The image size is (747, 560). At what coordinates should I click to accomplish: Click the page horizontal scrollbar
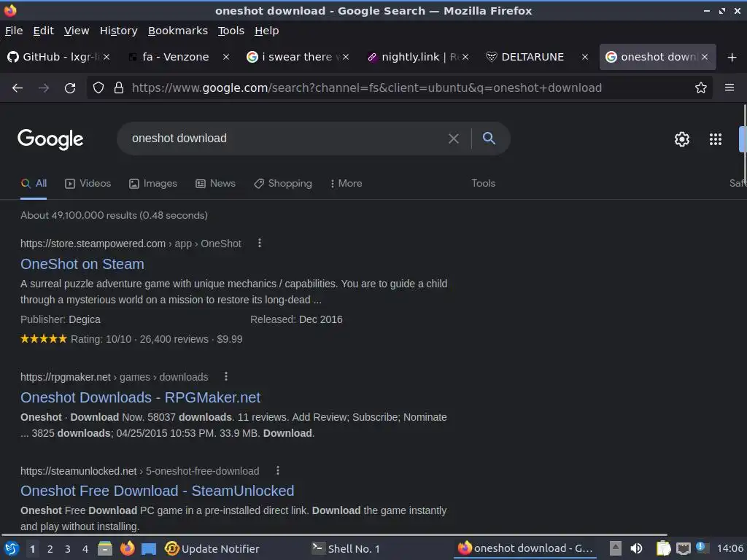(x=333, y=534)
